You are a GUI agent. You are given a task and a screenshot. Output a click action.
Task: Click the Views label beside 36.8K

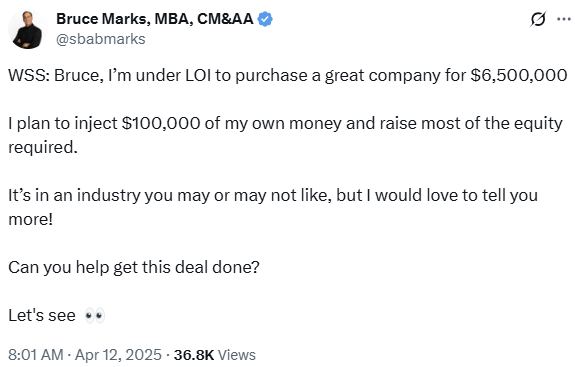coord(237,355)
